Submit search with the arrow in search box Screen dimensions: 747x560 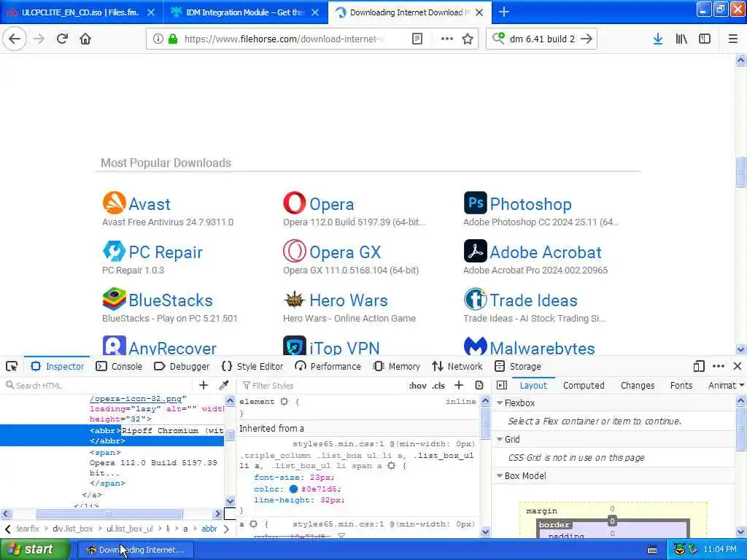587,39
